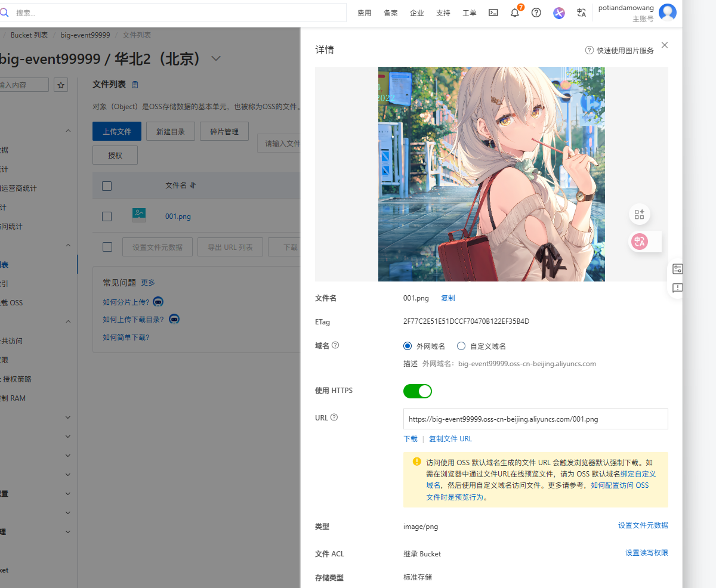Open the help question mark in top bar

[536, 13]
